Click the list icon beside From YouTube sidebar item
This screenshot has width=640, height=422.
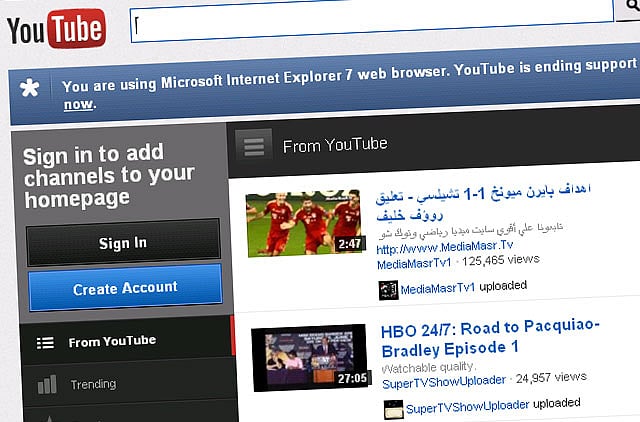(45, 343)
